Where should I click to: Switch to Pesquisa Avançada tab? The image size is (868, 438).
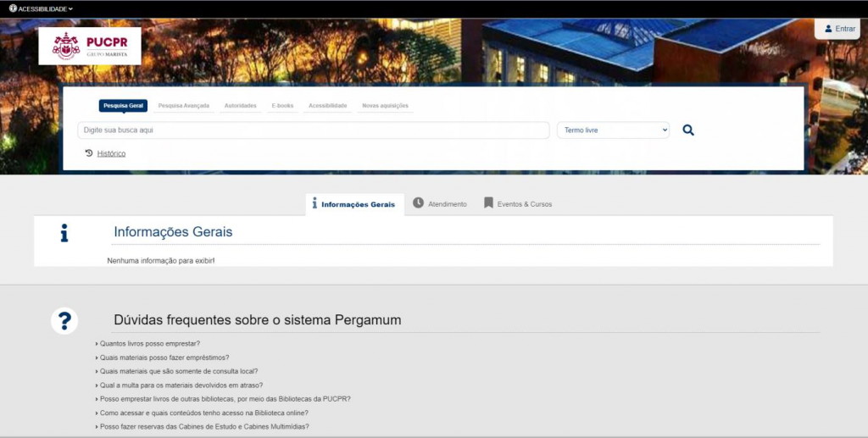[x=183, y=106]
